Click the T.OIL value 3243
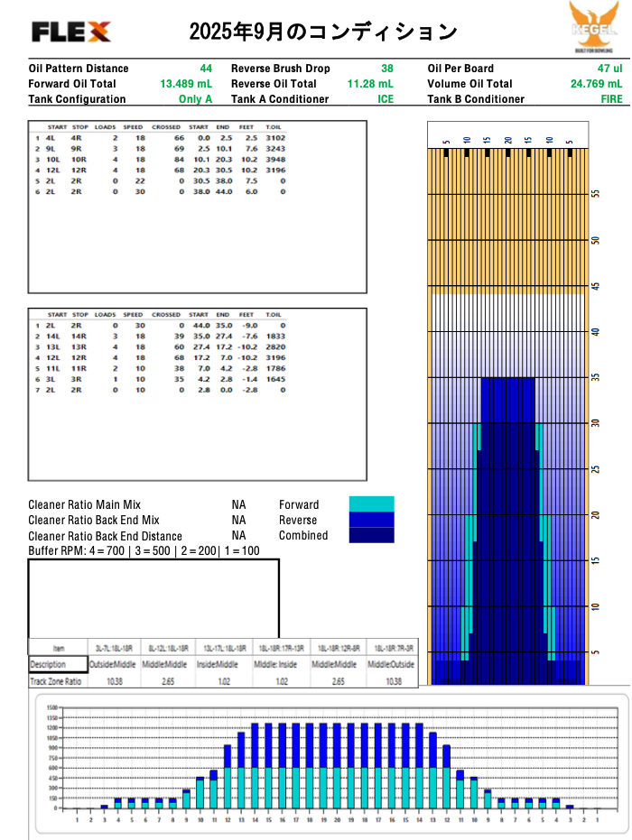Viewport: 632px width, 840px height. (x=275, y=149)
